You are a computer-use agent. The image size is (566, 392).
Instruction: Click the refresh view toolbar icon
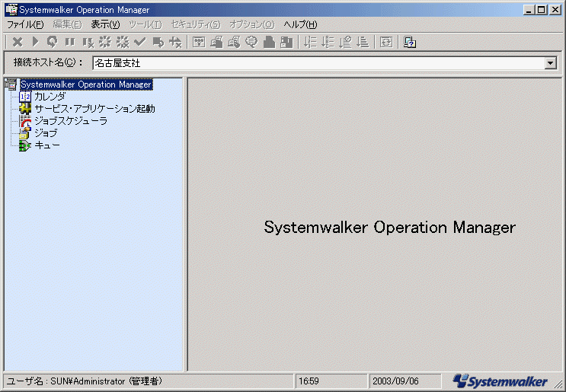pyautogui.click(x=386, y=42)
